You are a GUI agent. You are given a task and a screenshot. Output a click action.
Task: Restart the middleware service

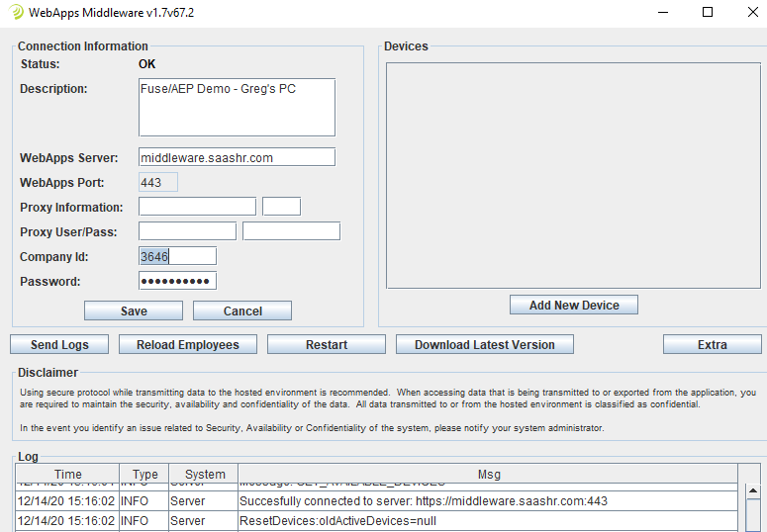(327, 344)
